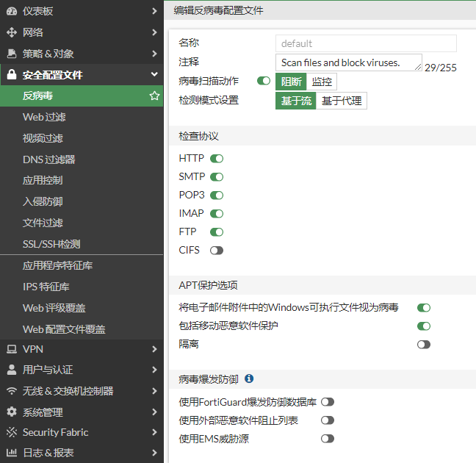Click the 注释 comment text field

tap(348, 62)
